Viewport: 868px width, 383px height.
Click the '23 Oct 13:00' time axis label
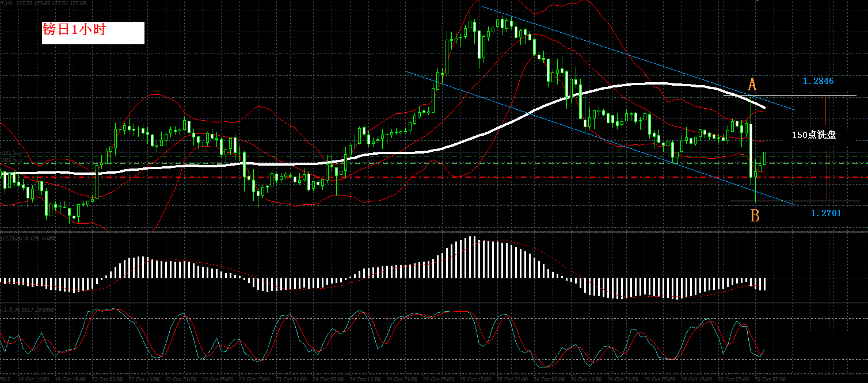click(x=254, y=379)
